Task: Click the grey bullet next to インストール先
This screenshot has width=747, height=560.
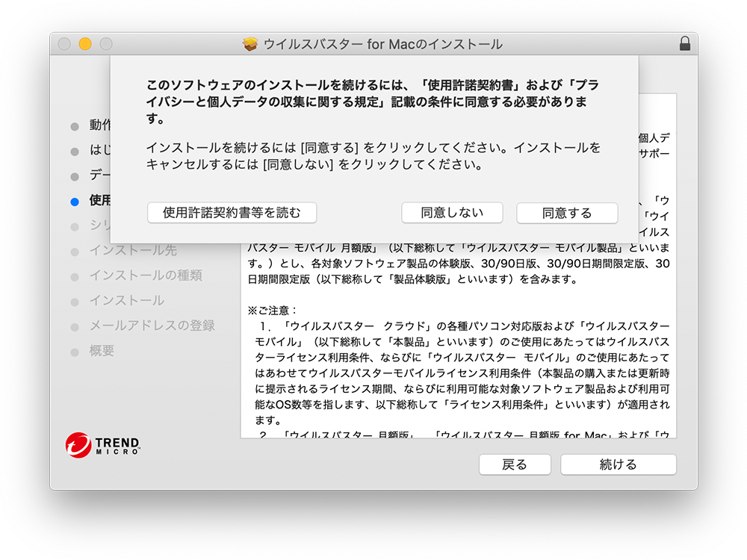Action: coord(74,252)
